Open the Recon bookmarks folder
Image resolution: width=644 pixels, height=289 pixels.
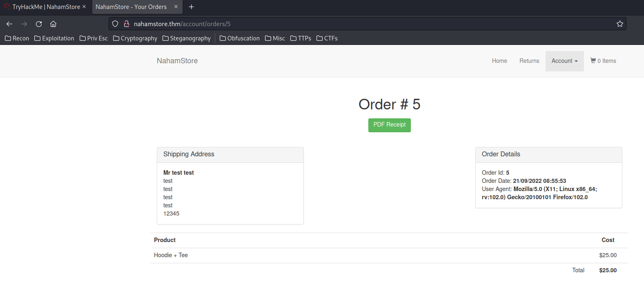[17, 38]
